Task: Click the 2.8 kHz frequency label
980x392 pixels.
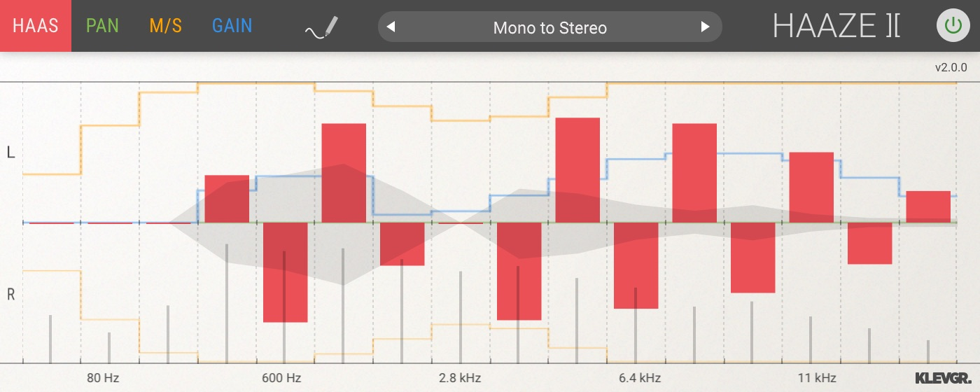Action: pos(460,378)
